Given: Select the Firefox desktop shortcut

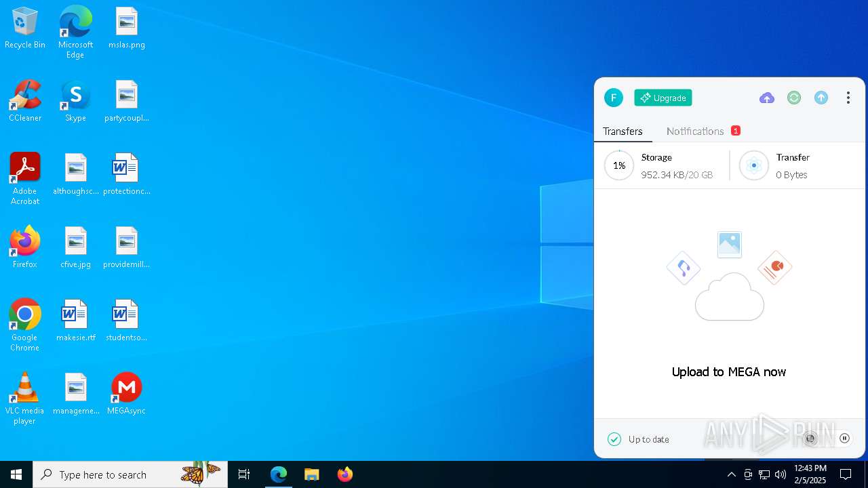Looking at the screenshot, I should click(x=25, y=248).
